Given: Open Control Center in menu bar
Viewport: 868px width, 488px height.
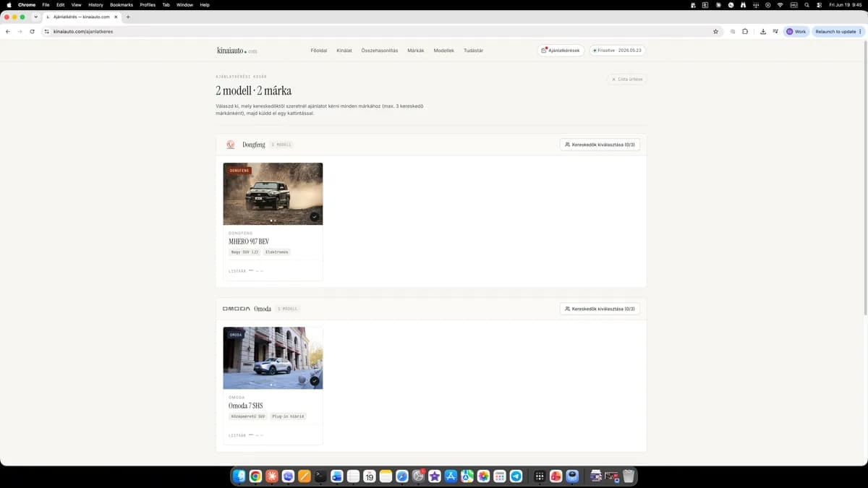Looking at the screenshot, I should [x=819, y=4].
